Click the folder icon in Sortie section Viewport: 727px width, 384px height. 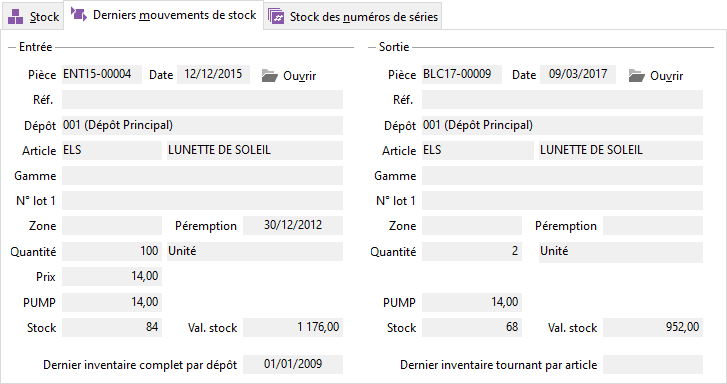tap(637, 76)
